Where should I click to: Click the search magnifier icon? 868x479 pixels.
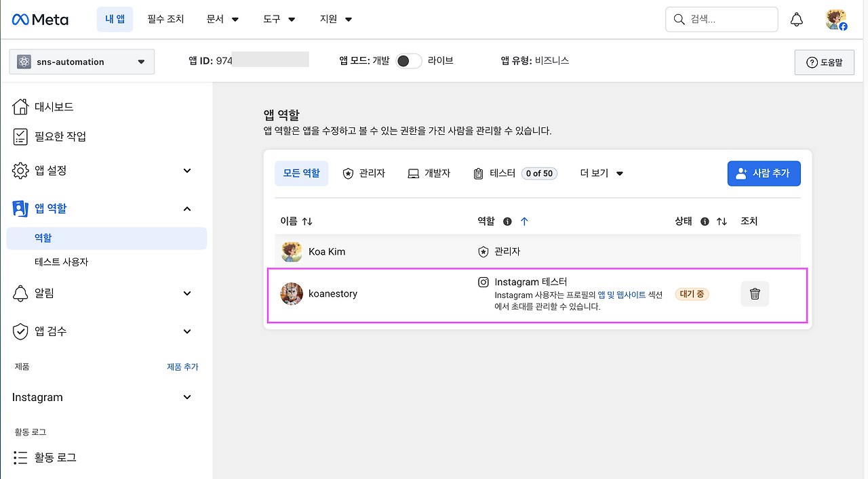click(679, 20)
